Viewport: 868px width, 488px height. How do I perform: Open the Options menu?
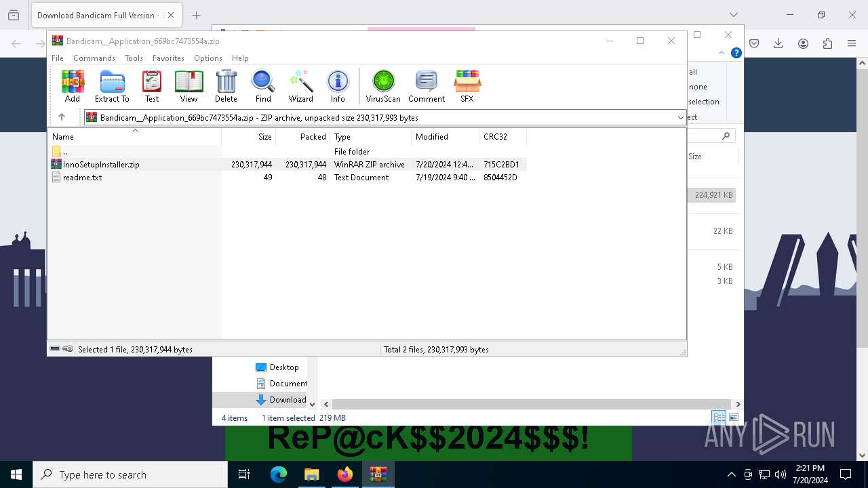click(x=208, y=58)
